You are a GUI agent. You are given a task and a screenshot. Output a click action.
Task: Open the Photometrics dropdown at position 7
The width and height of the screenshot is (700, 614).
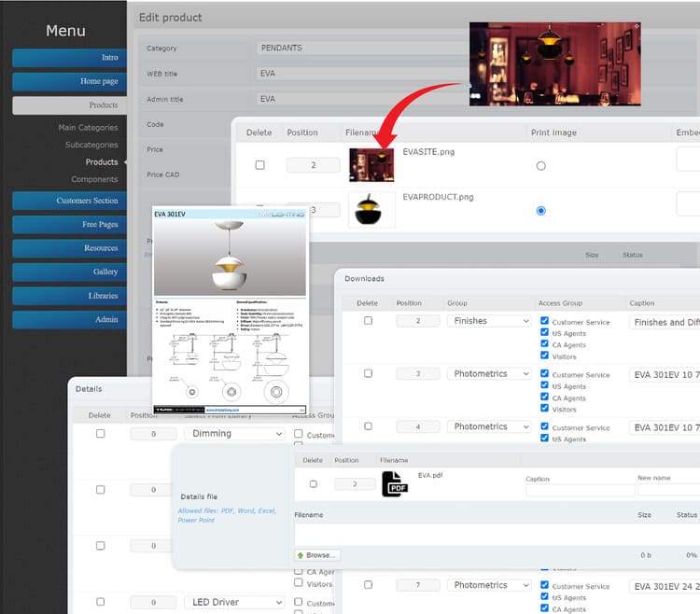click(489, 585)
